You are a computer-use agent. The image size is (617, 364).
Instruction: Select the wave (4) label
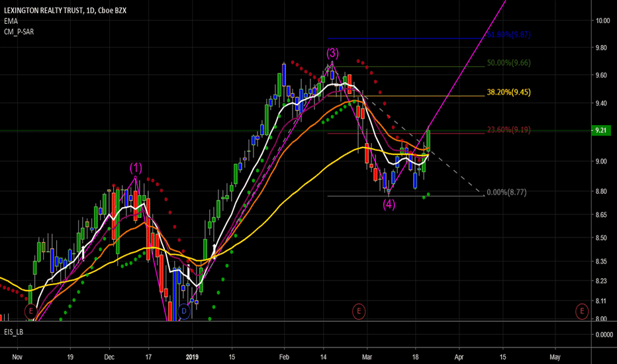389,205
